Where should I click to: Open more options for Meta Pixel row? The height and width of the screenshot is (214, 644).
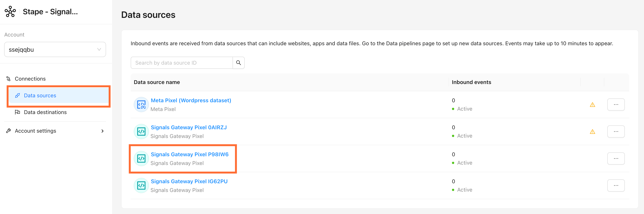pos(616,105)
